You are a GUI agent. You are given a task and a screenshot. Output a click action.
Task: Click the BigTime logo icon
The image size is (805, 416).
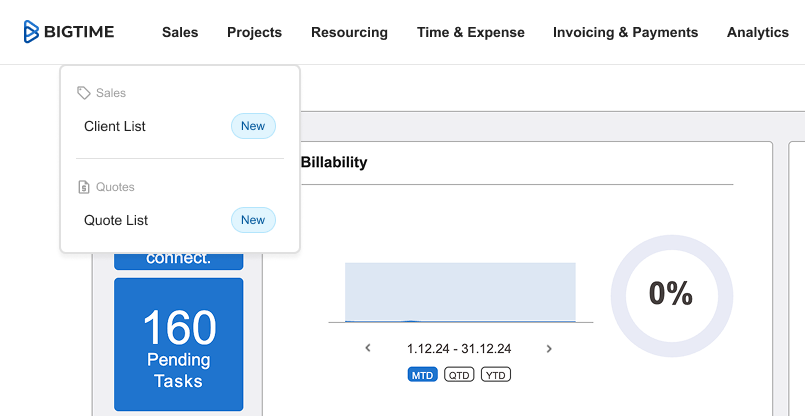click(x=32, y=32)
